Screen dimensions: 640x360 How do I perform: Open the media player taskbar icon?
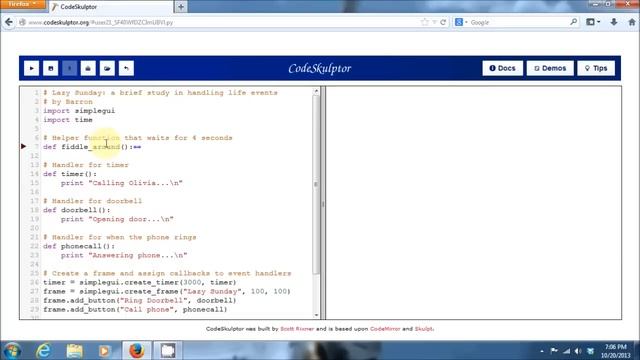104,351
